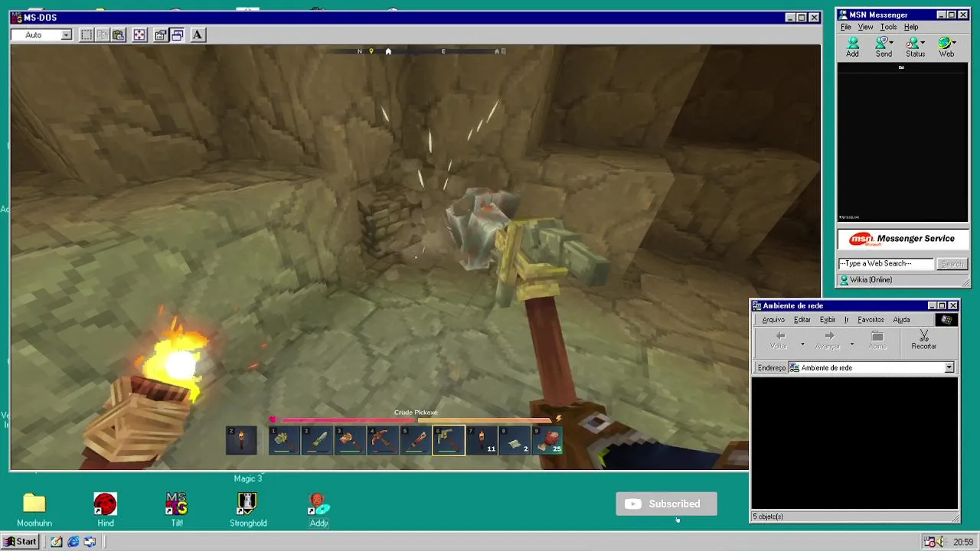980x551 pixels.
Task: Click the Copy toolbar icon in MS-DOS
Action: pos(102,34)
